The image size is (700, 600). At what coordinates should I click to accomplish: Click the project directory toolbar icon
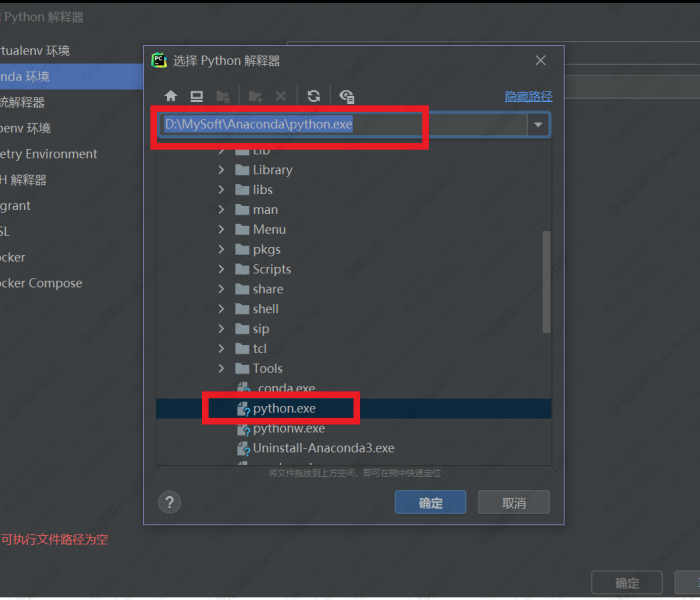[222, 96]
